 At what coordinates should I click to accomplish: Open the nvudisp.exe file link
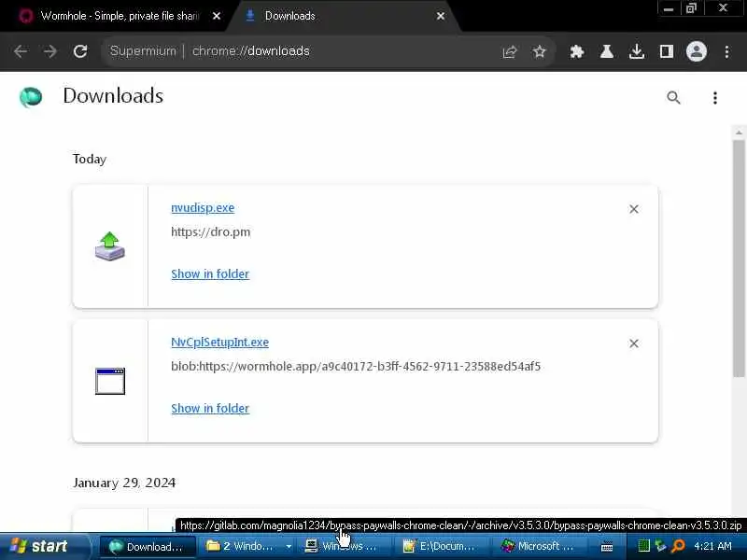click(x=203, y=207)
